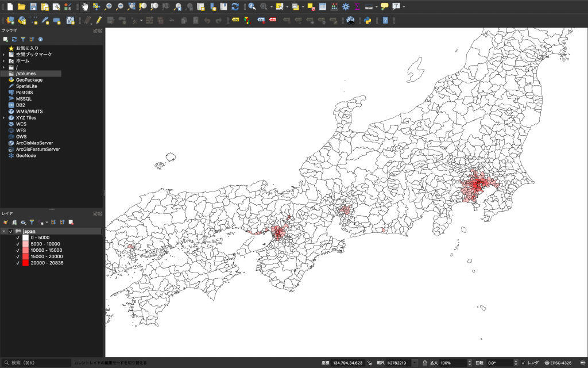Select PostGIS in the browser
Screen dimensions: 588x368
tap(24, 93)
